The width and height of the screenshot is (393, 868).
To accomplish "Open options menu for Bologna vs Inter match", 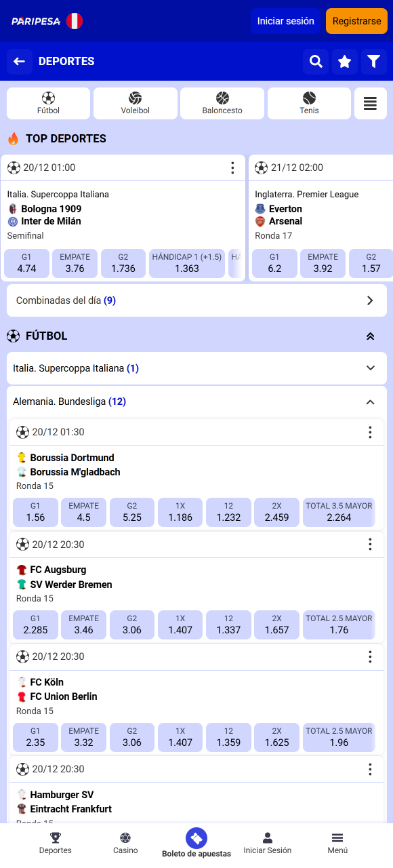I will point(232,167).
